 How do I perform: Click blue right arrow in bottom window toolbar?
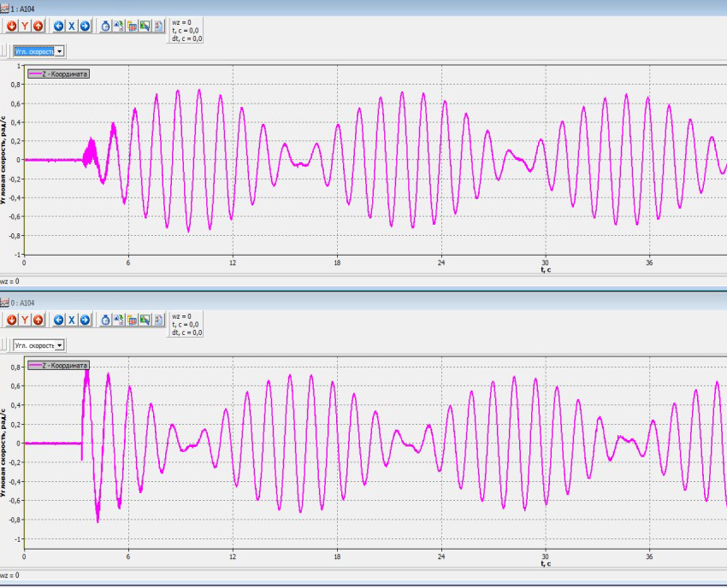[x=85, y=320]
